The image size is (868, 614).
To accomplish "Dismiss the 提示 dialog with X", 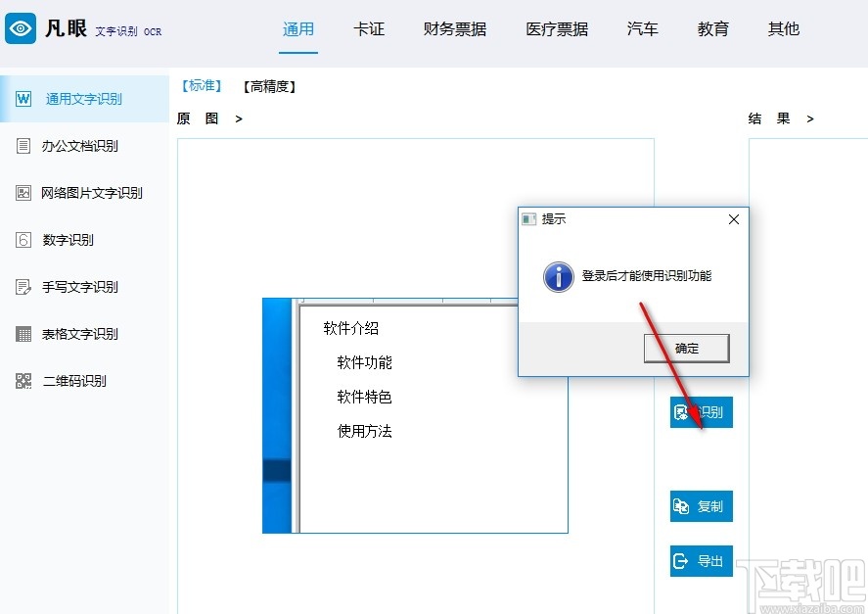I will (x=734, y=219).
